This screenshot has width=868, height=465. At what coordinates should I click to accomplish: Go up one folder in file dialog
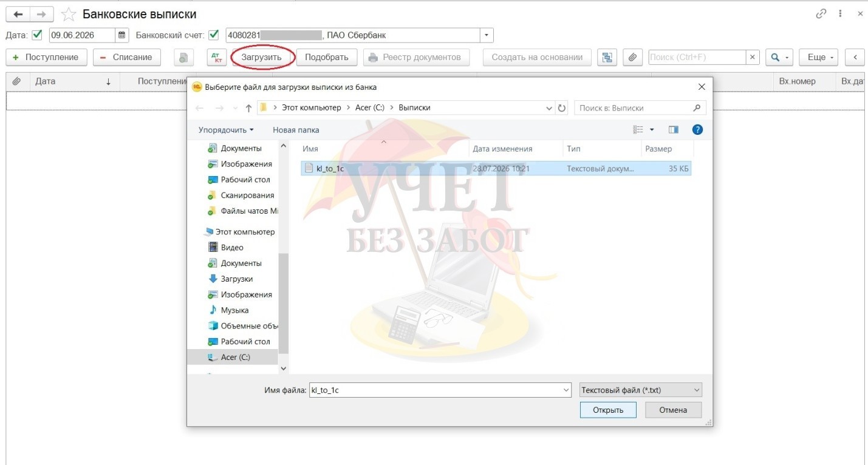[x=248, y=108]
